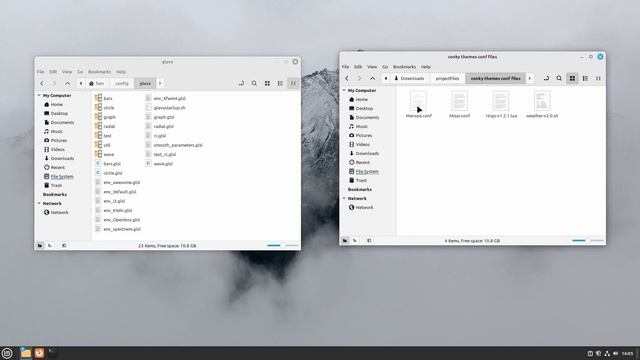Show tree view in glava window status bar
This screenshot has width=640, height=360.
[x=50, y=246]
